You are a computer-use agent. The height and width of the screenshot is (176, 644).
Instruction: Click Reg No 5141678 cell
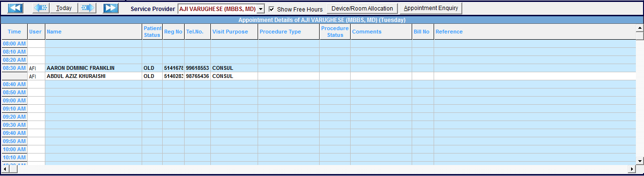click(x=174, y=68)
